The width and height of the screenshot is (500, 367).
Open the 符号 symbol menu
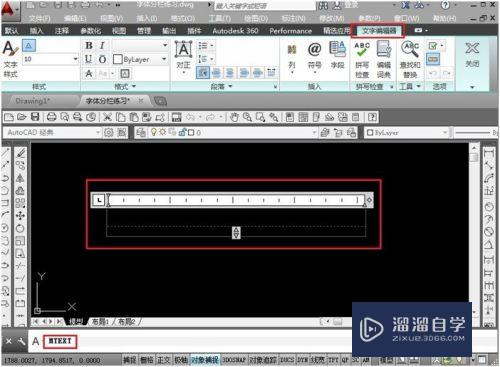[x=314, y=57]
